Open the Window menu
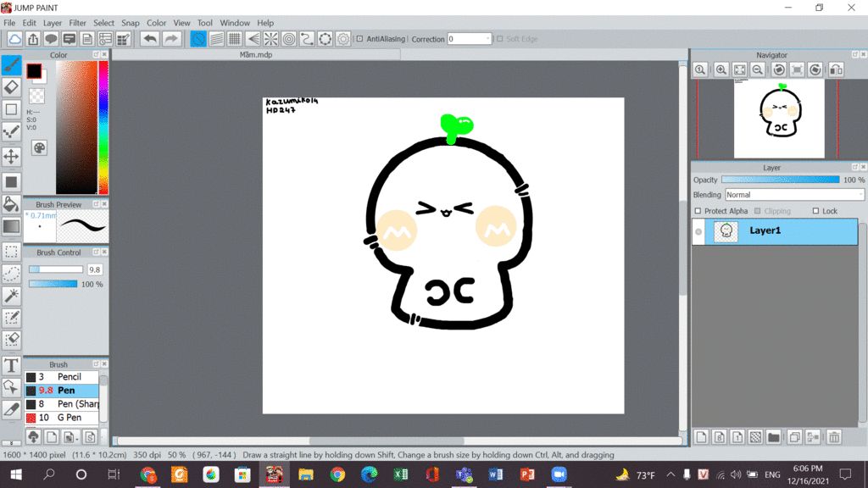The height and width of the screenshot is (488, 868). point(235,23)
